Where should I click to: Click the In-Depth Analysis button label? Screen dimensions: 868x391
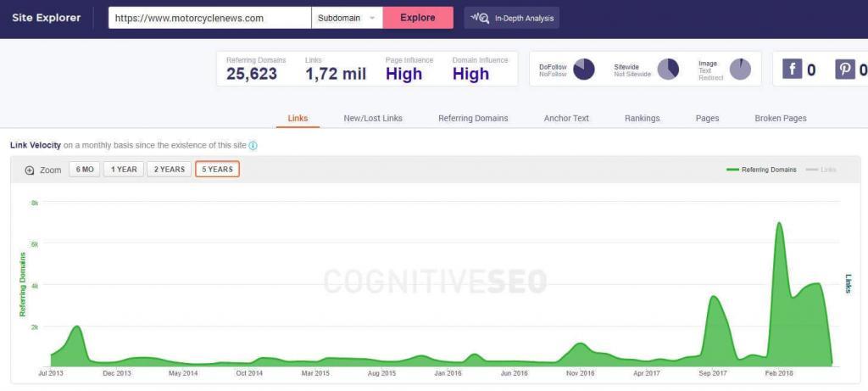coord(524,19)
